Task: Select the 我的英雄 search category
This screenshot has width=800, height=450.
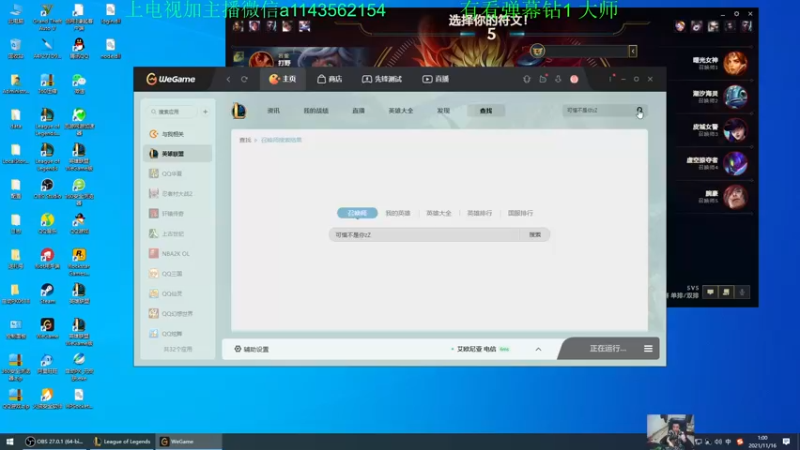Action: point(398,213)
